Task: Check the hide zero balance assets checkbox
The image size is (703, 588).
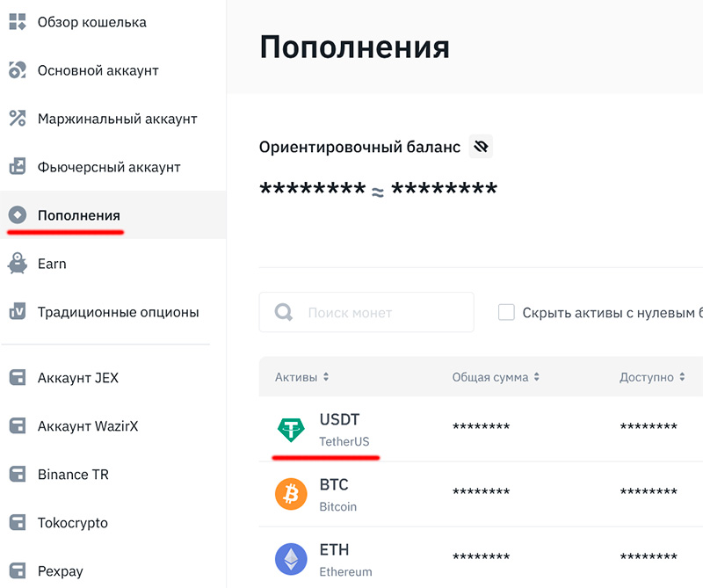Action: click(x=506, y=312)
